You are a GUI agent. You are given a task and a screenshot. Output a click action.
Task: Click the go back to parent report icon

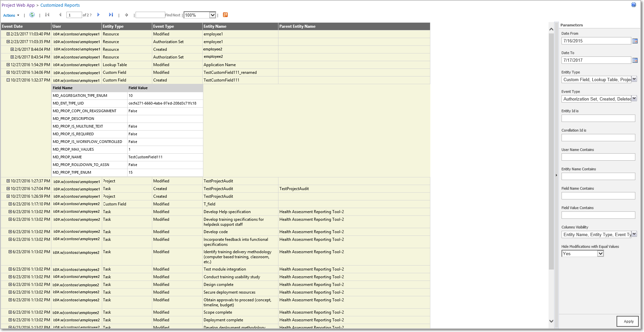click(127, 15)
